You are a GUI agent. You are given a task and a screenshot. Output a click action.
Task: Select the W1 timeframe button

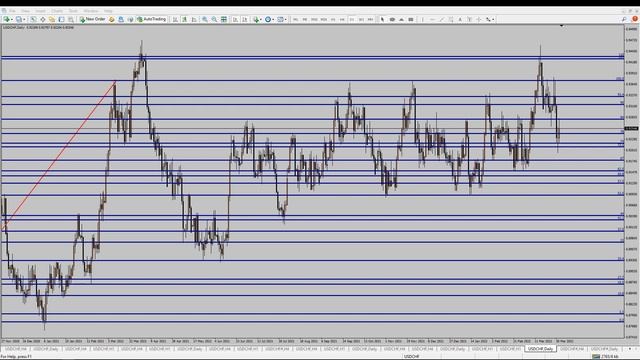point(361,19)
